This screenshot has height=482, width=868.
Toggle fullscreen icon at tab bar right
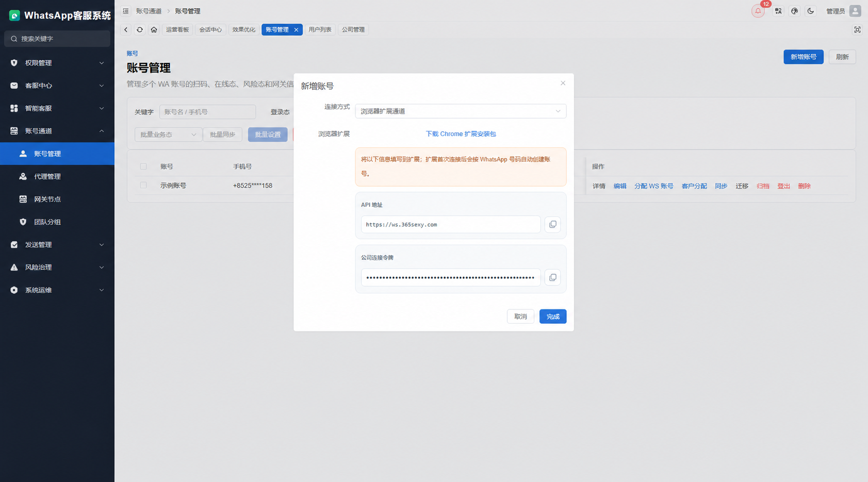point(857,30)
